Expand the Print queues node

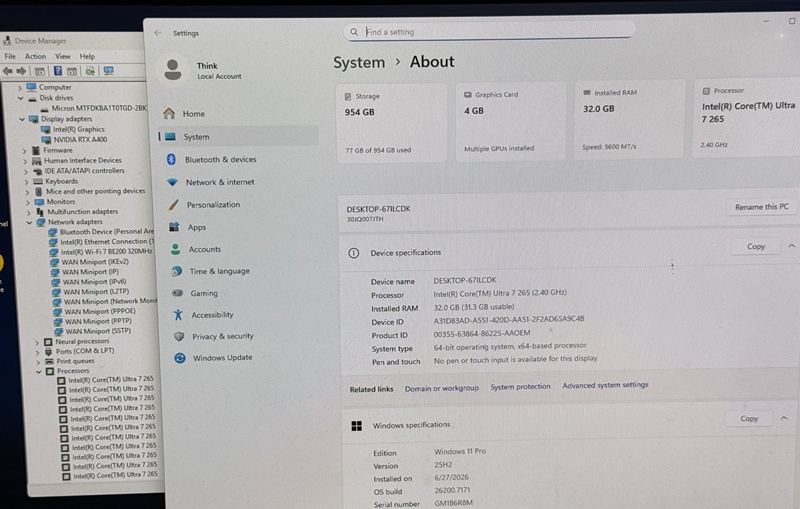(38, 362)
